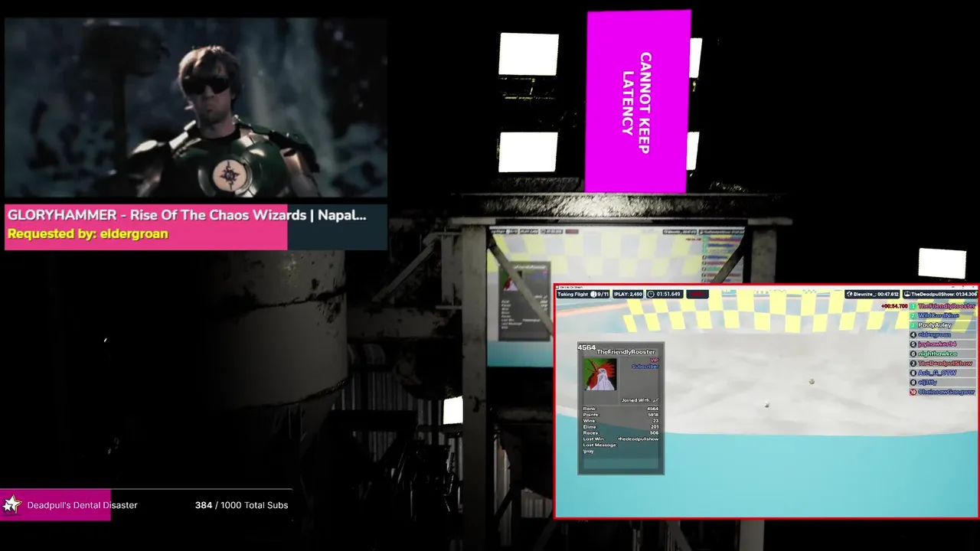Click the clock icon beside 01:51.649
Image resolution: width=980 pixels, height=551 pixels.
point(651,294)
